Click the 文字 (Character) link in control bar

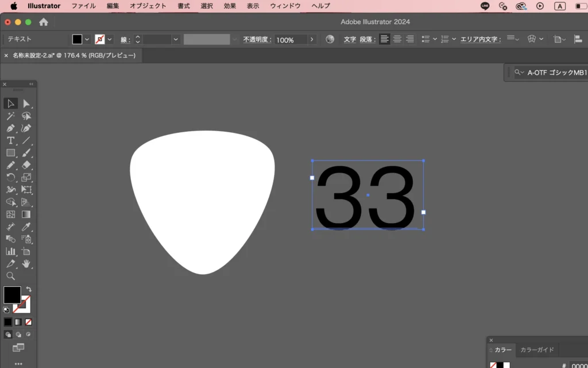350,39
